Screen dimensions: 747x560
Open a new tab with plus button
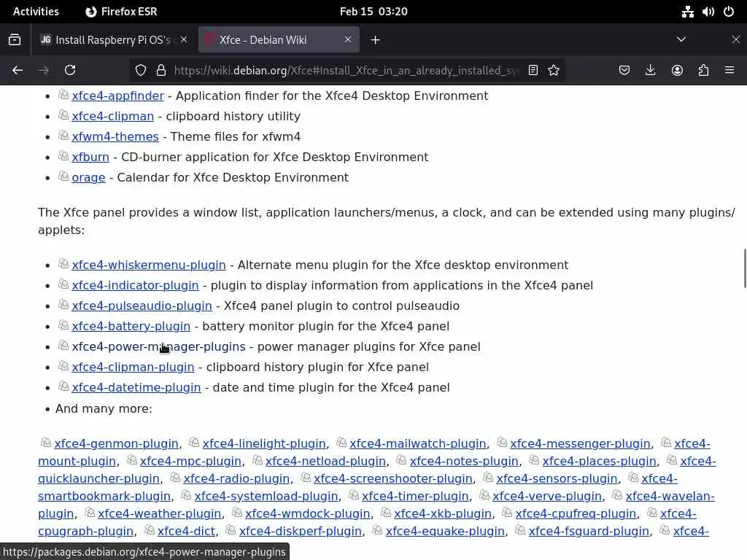tap(376, 40)
